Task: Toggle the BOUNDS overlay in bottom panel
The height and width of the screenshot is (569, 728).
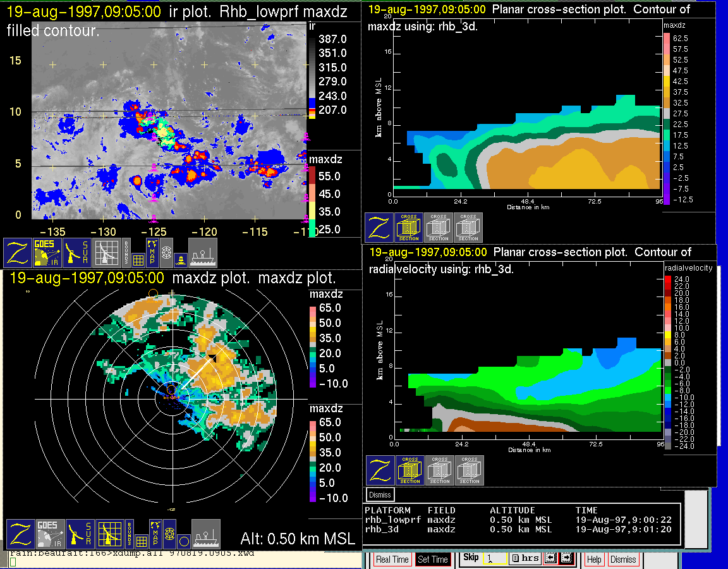Action: tap(130, 534)
